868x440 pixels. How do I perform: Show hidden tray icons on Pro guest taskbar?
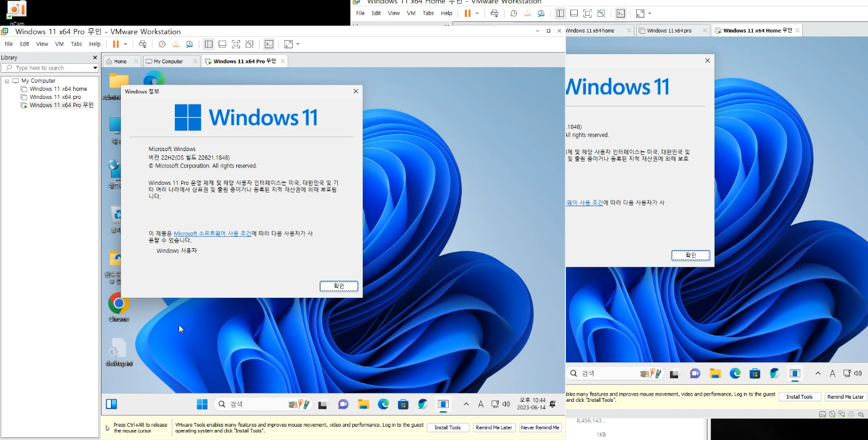[x=466, y=404]
